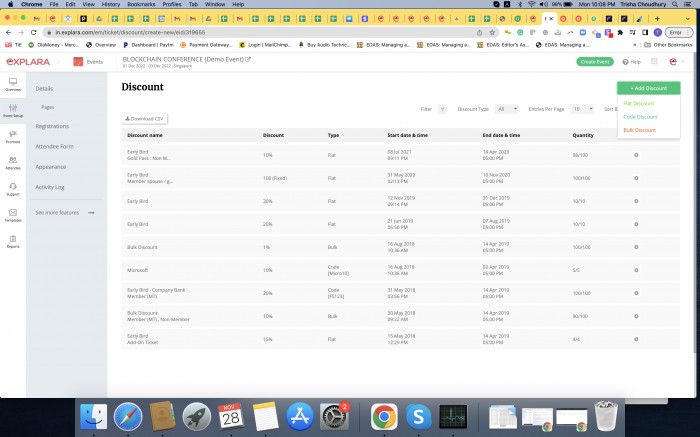Open the Explara profile icon in header
The width and height of the screenshot is (700, 437).
point(673,62)
